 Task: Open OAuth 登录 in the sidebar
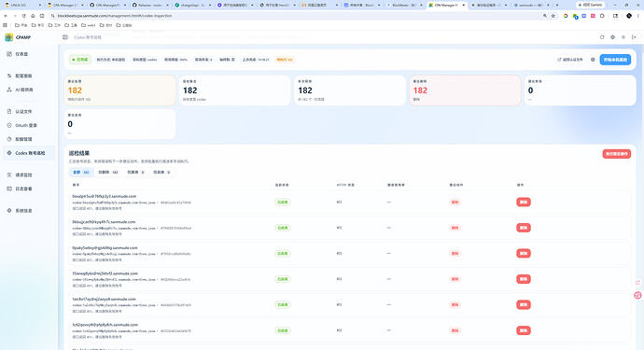[x=28, y=125]
